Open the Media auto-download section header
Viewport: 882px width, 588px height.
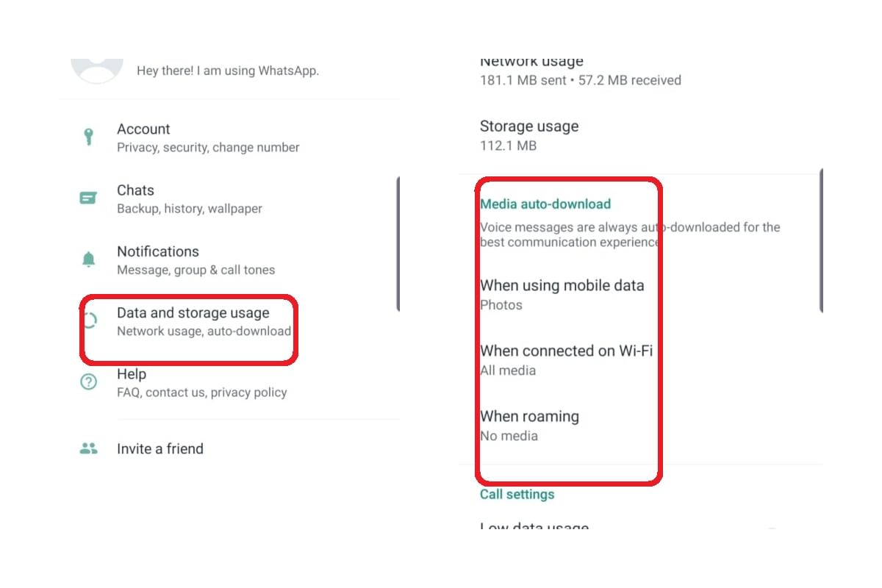545,204
